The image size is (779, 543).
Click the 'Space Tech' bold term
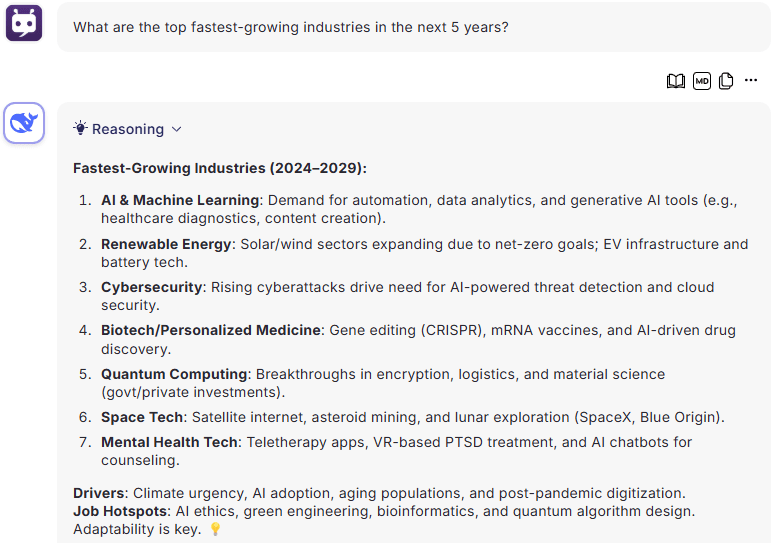coord(142,417)
